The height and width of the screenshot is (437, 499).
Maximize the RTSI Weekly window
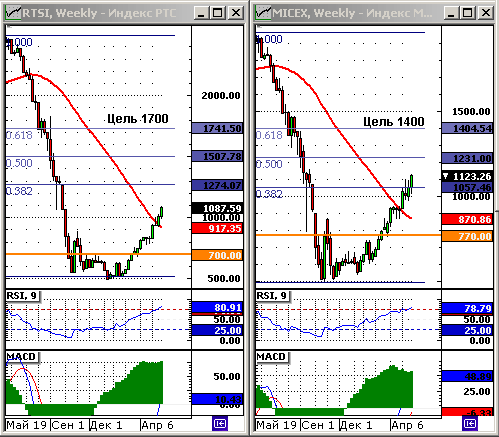(218, 13)
